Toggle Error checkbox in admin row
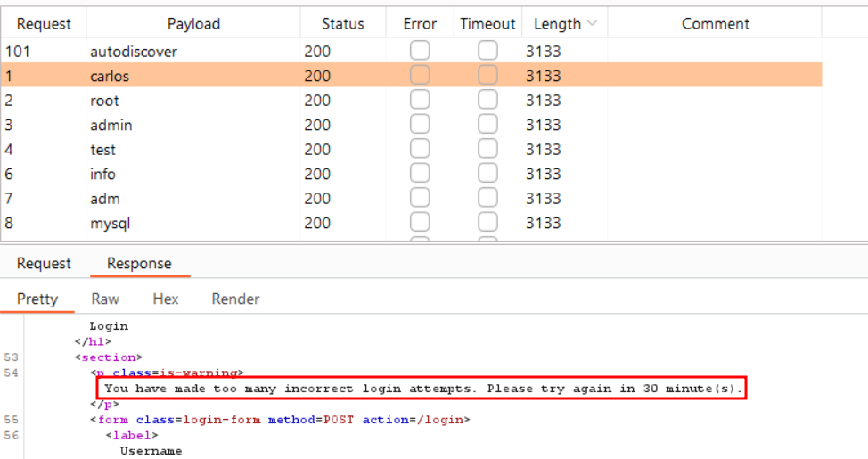Viewport: 868px width, 459px height. pyautogui.click(x=420, y=124)
